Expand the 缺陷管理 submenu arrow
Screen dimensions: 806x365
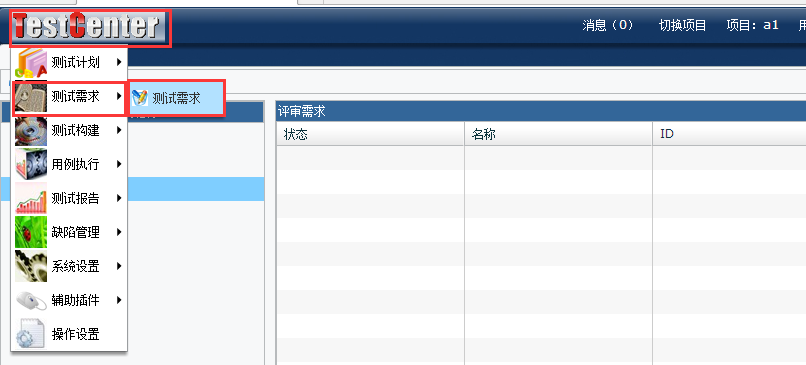119,232
